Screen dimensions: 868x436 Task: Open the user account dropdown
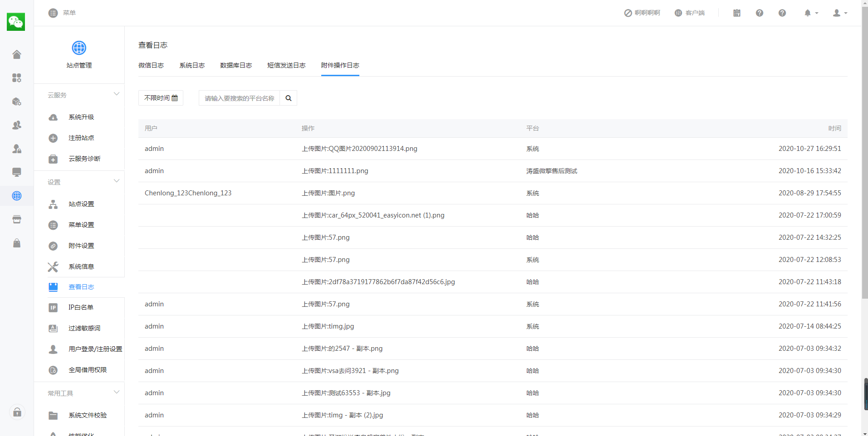pos(840,13)
